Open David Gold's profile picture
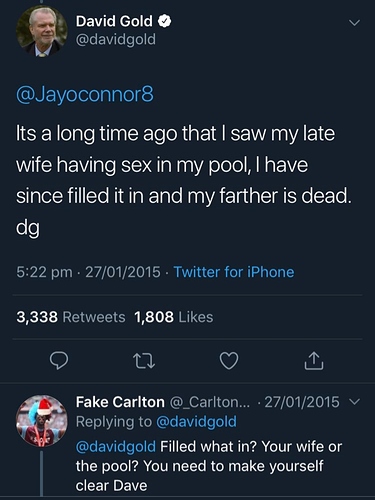This screenshot has width=375, height=500. click(x=42, y=31)
